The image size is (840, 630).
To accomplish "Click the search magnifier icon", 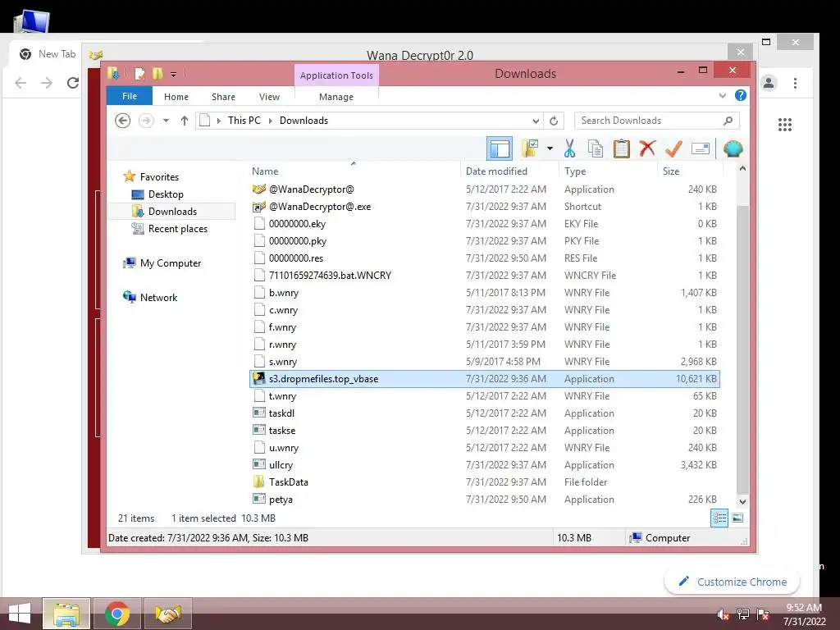I will point(728,121).
